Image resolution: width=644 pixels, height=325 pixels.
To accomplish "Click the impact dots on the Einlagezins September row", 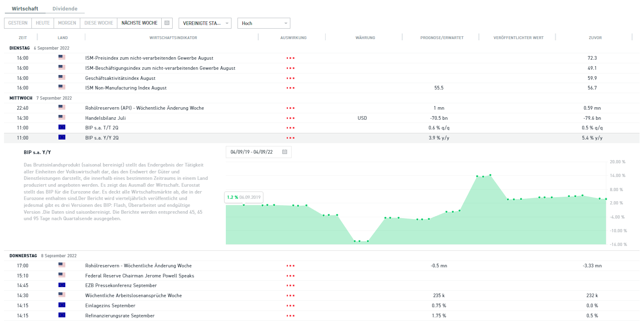I will [290, 306].
